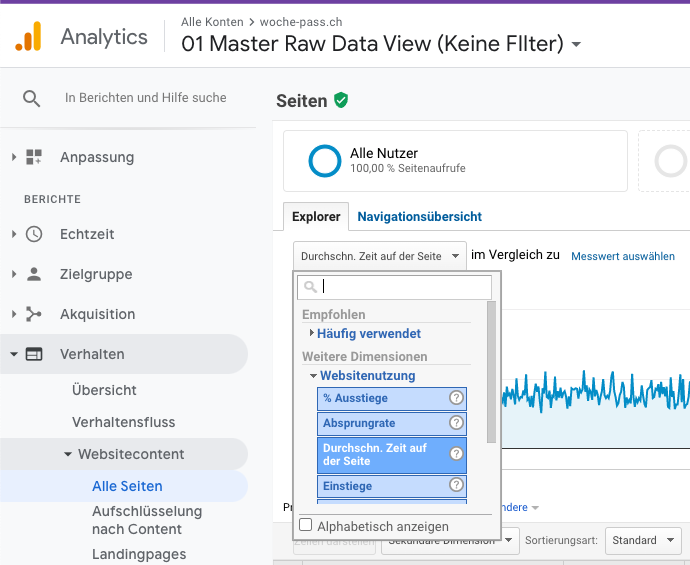Viewport: 690px width, 565px height.
Task: Click the magnifier icon in metric search
Action: 310,287
